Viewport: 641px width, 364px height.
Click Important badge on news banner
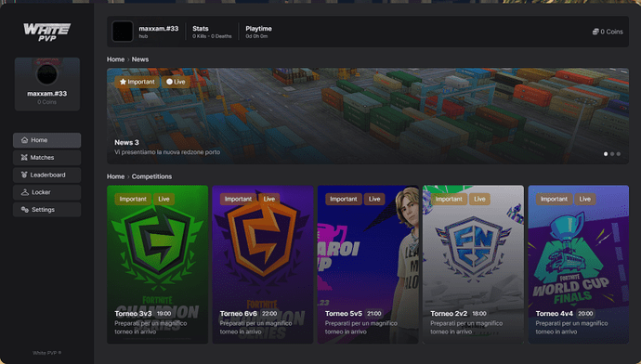137,82
